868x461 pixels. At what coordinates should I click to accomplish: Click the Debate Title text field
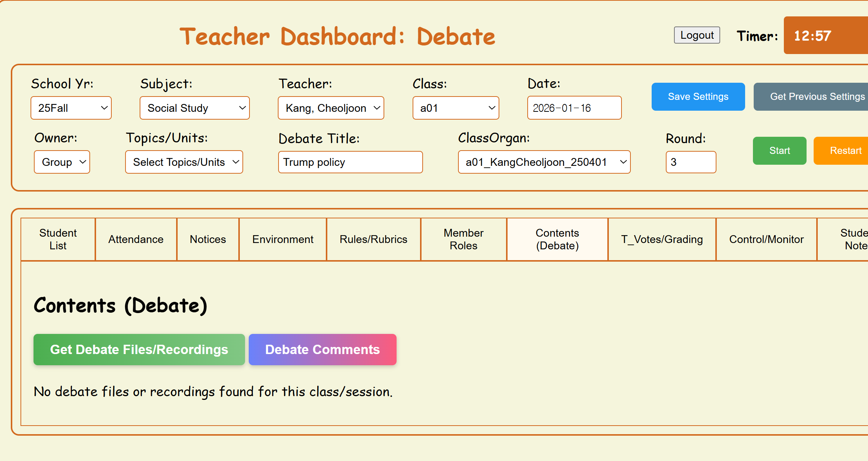[350, 162]
